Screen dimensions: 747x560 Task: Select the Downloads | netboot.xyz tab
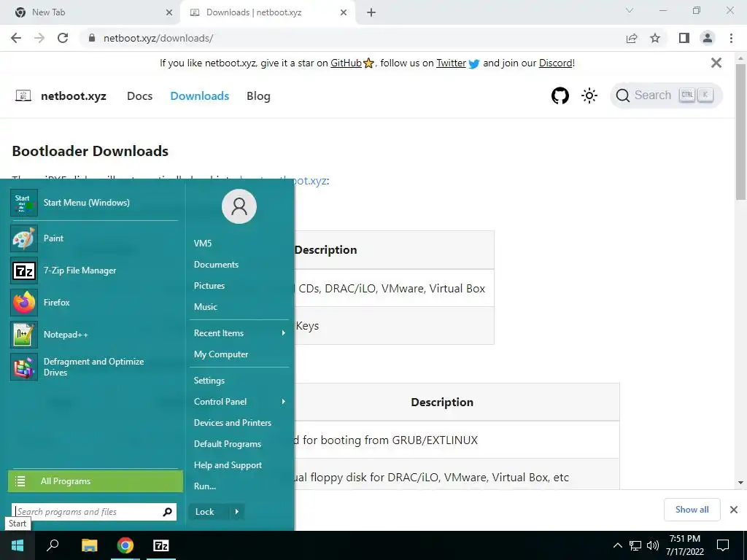coord(267,12)
